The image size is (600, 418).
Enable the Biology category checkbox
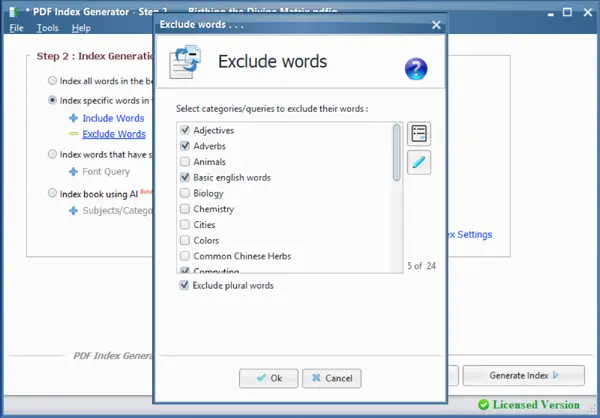185,193
